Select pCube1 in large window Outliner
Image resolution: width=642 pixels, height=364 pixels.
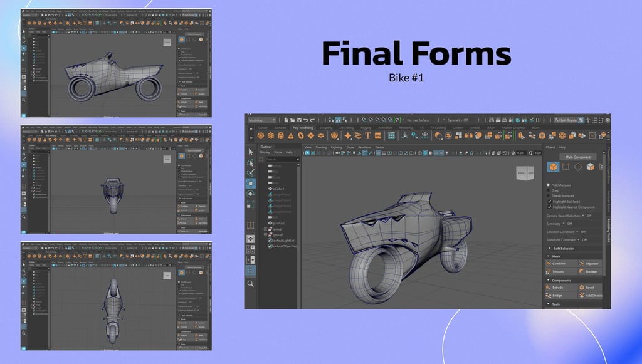pyautogui.click(x=278, y=189)
